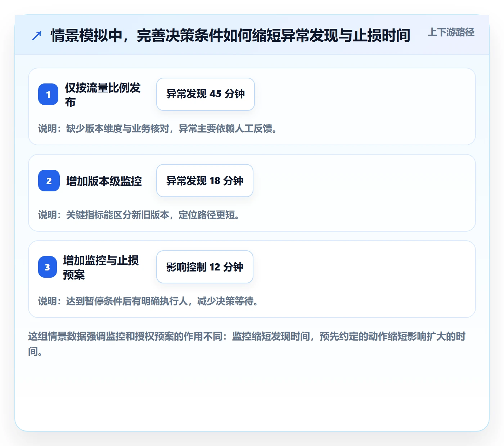
Task: Click the 上下游路径 tag in the header
Action: [x=451, y=32]
